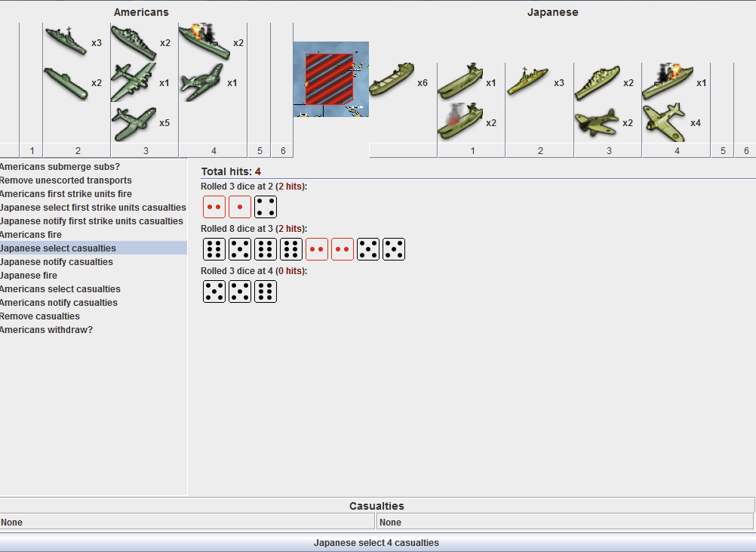The width and height of the screenshot is (756, 552).
Task: Click the red striped battle territory thumbnail
Action: pos(330,79)
